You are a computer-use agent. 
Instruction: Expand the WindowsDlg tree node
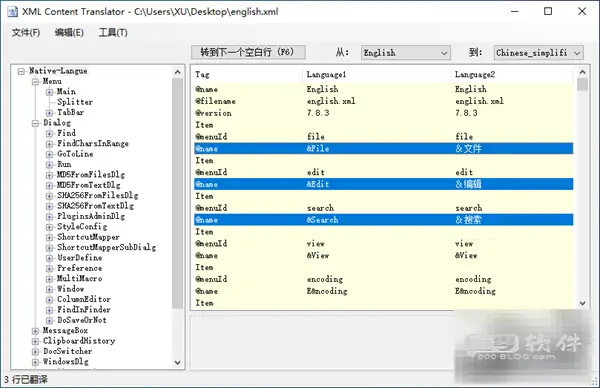(36, 362)
